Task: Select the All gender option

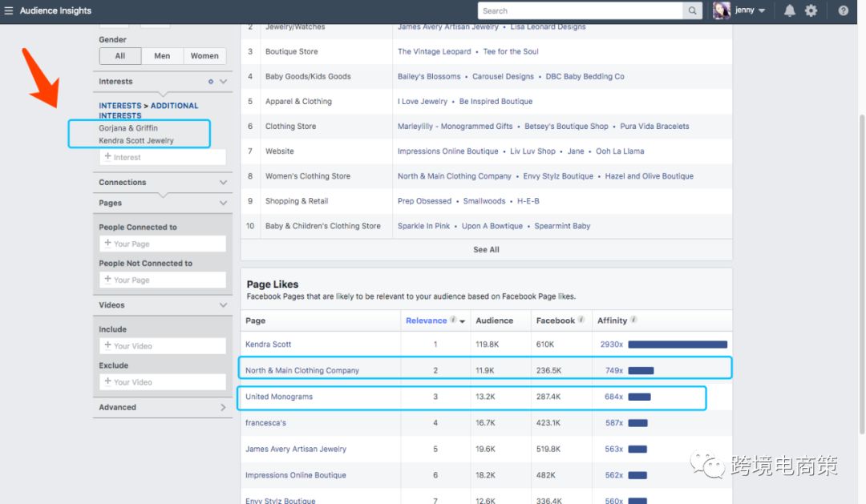Action: tap(120, 56)
